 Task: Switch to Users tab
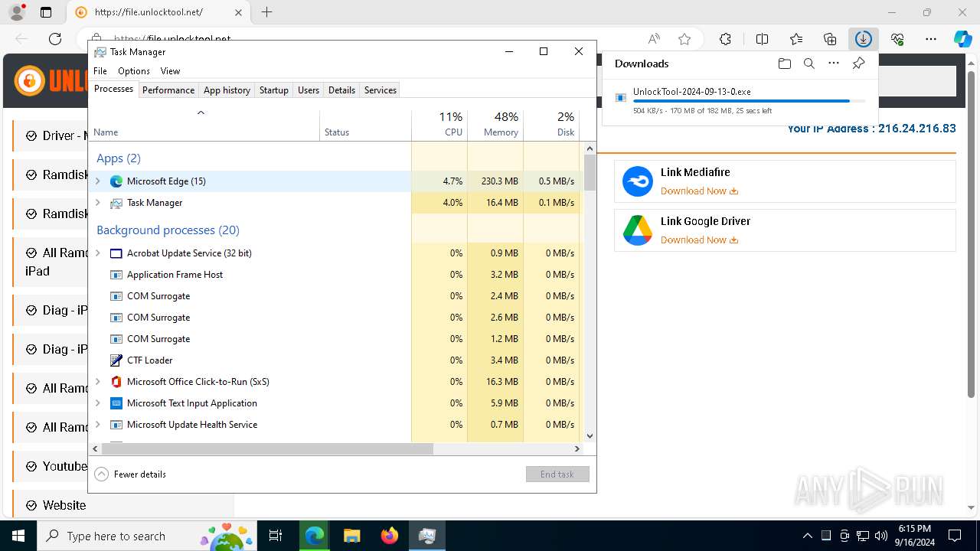[x=309, y=90]
